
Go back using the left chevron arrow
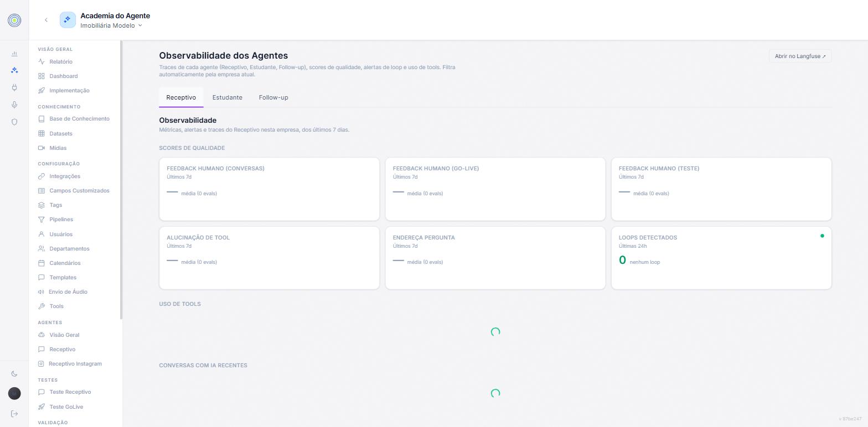click(x=46, y=20)
